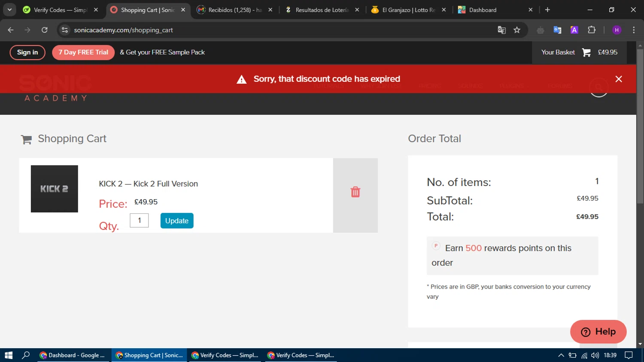Switch to the Recibidos Gmail tab
Screen dimensions: 644x362
pyautogui.click(x=235, y=10)
